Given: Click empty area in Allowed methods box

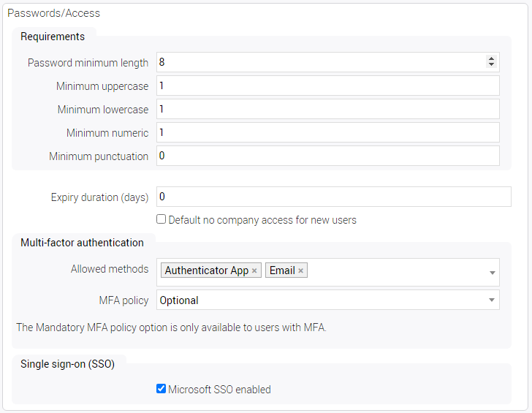Looking at the screenshot, I should click(x=395, y=272).
